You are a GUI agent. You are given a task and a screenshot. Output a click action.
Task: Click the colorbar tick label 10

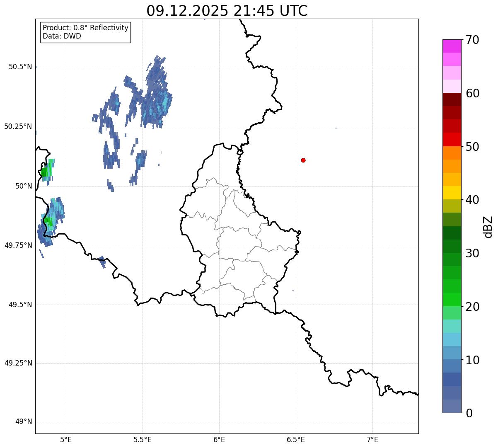pyautogui.click(x=472, y=361)
